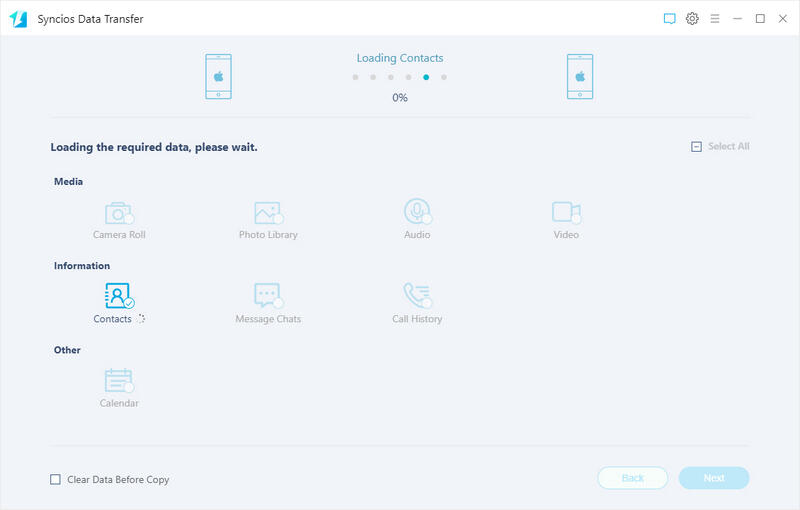Select the Camera Roll icon
The width and height of the screenshot is (800, 510).
(119, 213)
